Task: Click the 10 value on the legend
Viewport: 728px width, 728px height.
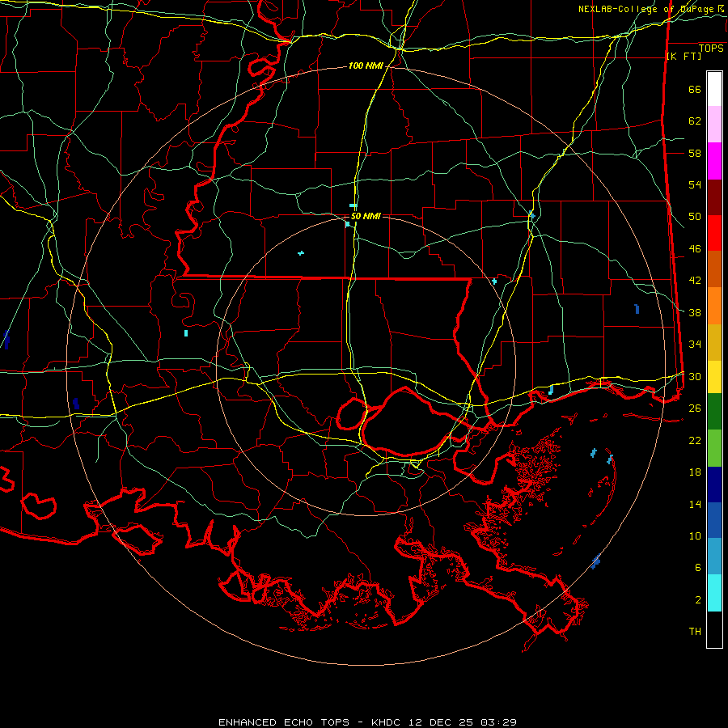Action: [695, 535]
